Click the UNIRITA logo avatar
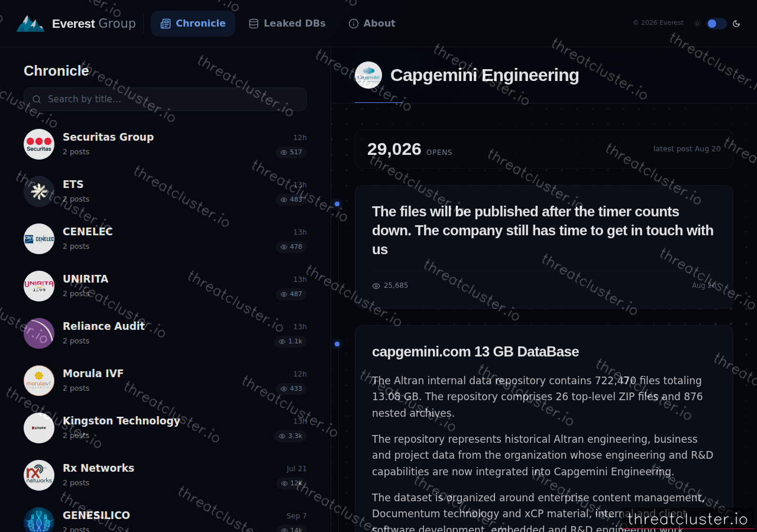 point(39,286)
